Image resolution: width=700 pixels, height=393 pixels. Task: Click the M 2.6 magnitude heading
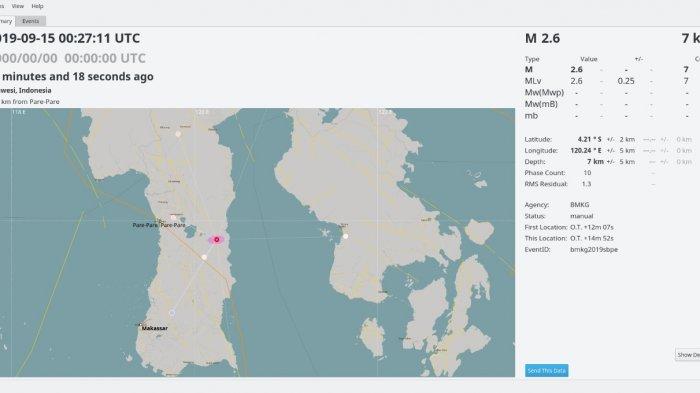click(x=542, y=38)
